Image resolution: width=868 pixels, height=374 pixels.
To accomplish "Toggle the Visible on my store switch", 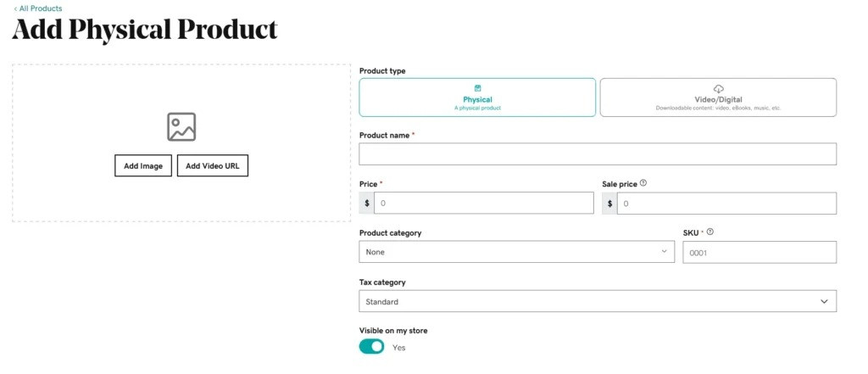I will click(371, 347).
